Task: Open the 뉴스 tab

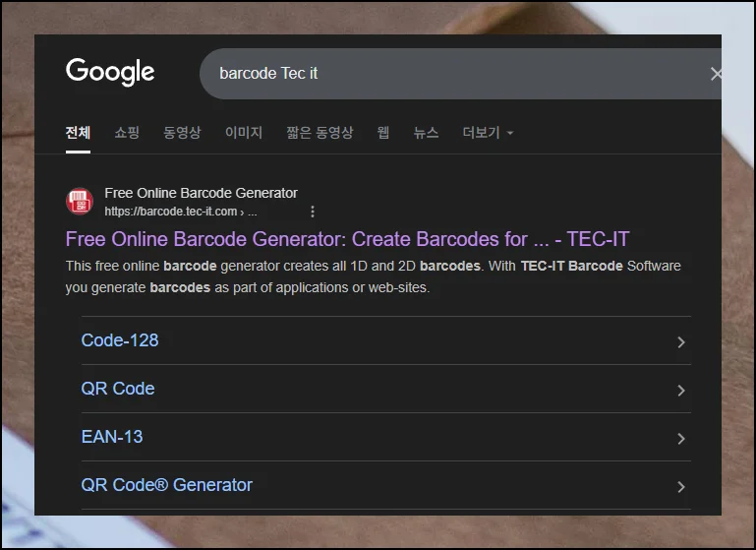Action: tap(426, 133)
